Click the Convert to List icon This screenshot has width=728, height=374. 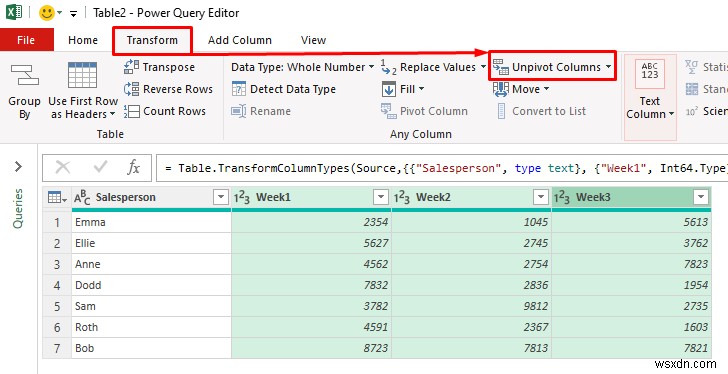[501, 111]
